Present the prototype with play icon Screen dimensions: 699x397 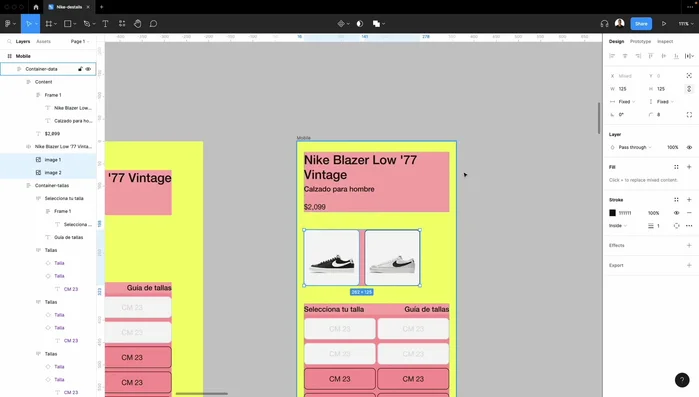pos(664,24)
